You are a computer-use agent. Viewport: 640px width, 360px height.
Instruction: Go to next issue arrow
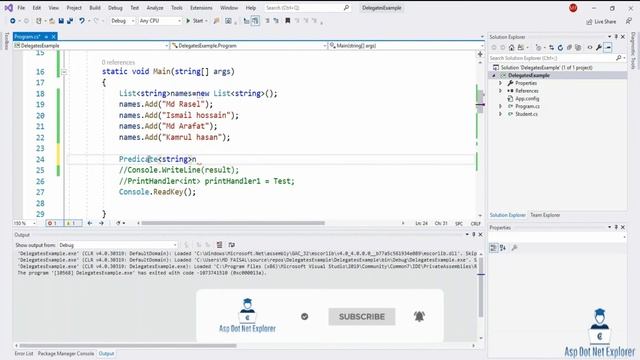coord(101,223)
